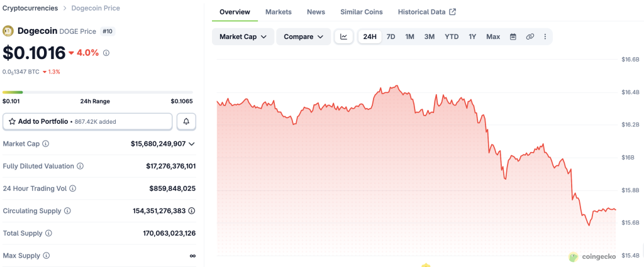Open the Historical Data tab
The width and height of the screenshot is (644, 267).
coord(427,12)
